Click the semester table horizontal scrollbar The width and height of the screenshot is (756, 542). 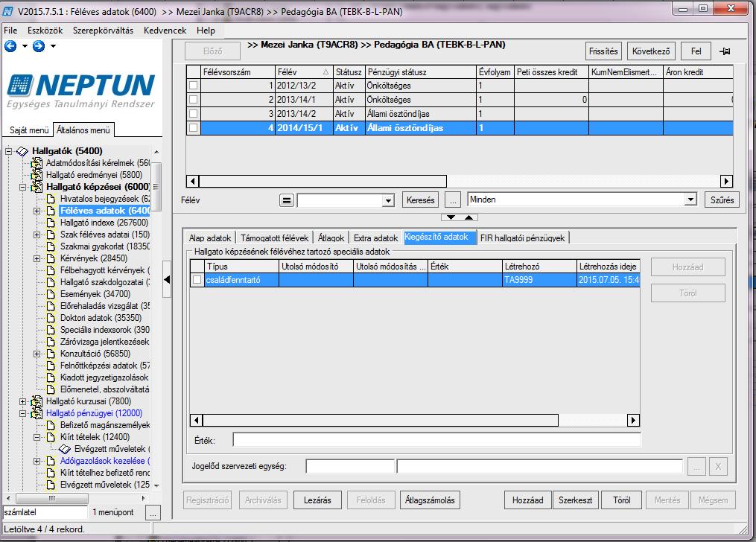(323, 182)
